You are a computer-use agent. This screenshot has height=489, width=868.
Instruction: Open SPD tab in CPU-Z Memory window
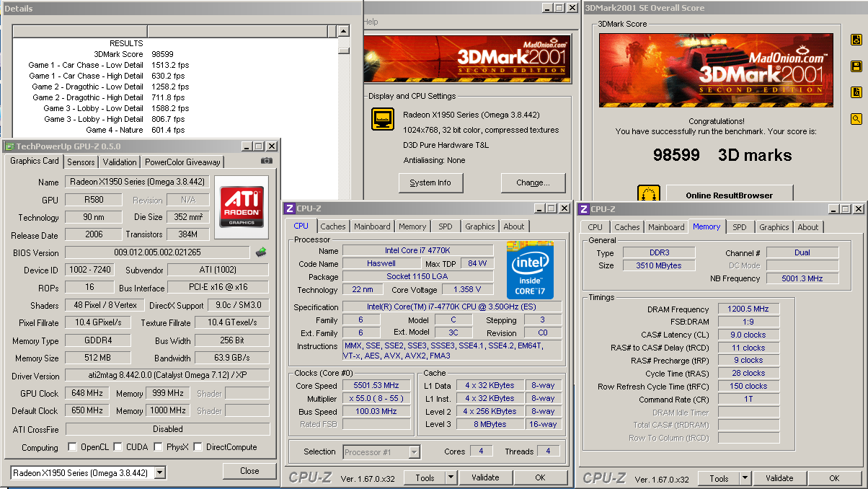[740, 227]
